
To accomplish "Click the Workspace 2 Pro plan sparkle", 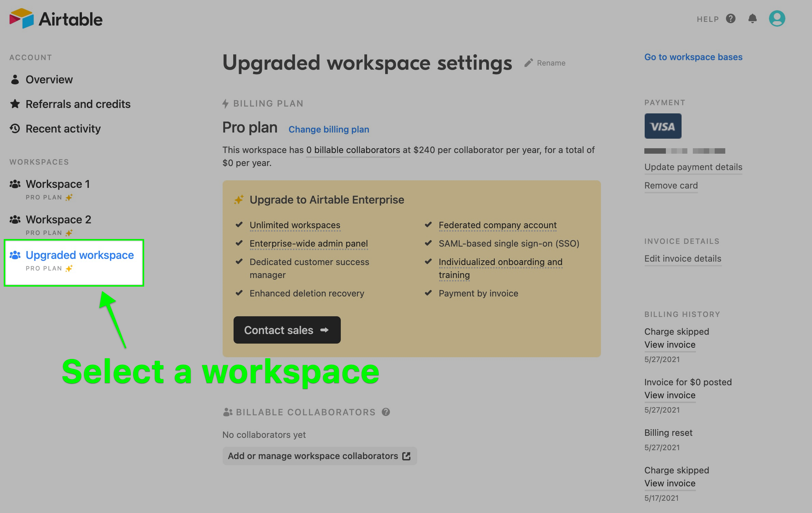I will [x=69, y=233].
